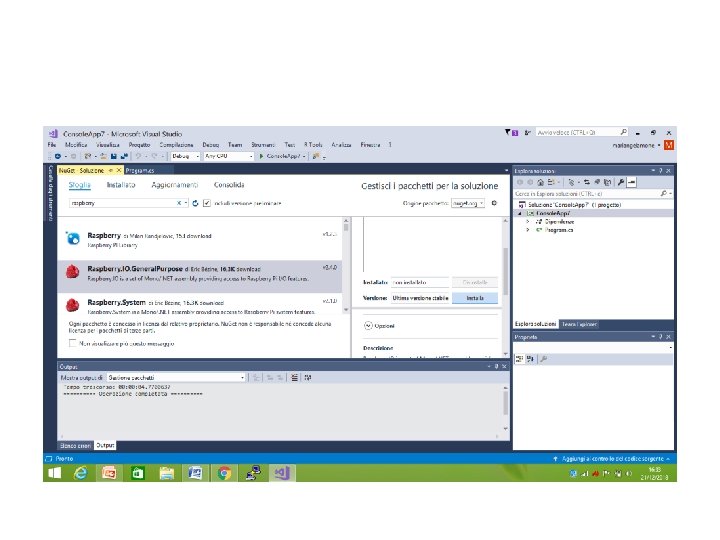Click the Quick Launch search field
Image resolution: width=720 pixels, height=540 pixels.
[x=581, y=132]
